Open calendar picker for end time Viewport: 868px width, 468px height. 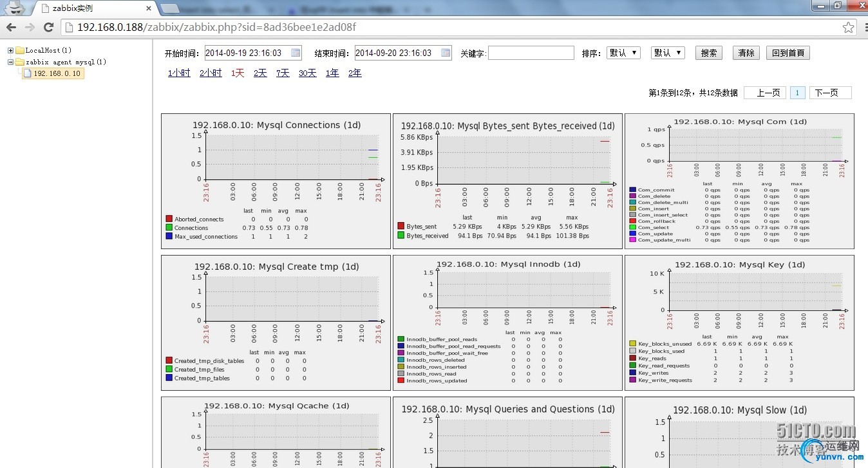pos(446,53)
